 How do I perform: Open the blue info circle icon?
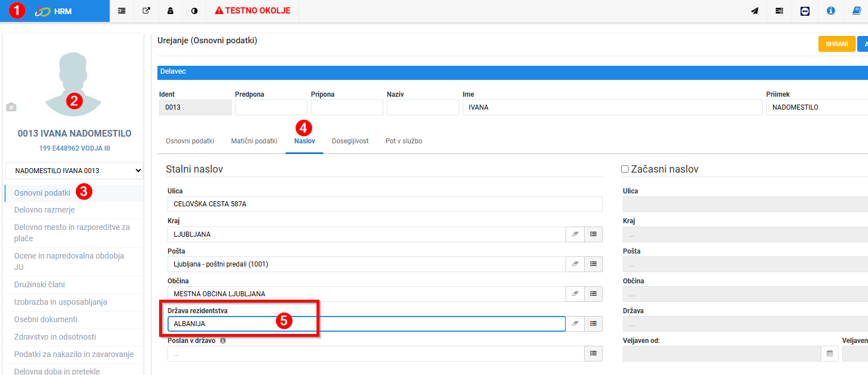(x=830, y=11)
